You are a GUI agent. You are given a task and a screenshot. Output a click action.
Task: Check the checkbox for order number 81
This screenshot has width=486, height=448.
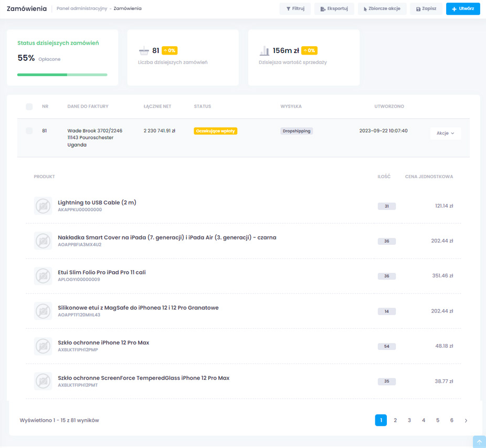(x=29, y=131)
